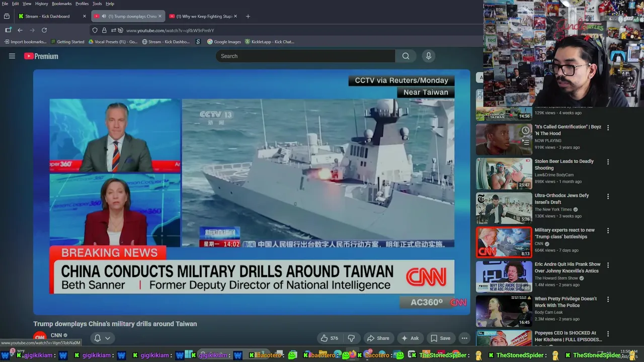Open the History menu
This screenshot has height=362, width=644.
(42, 4)
